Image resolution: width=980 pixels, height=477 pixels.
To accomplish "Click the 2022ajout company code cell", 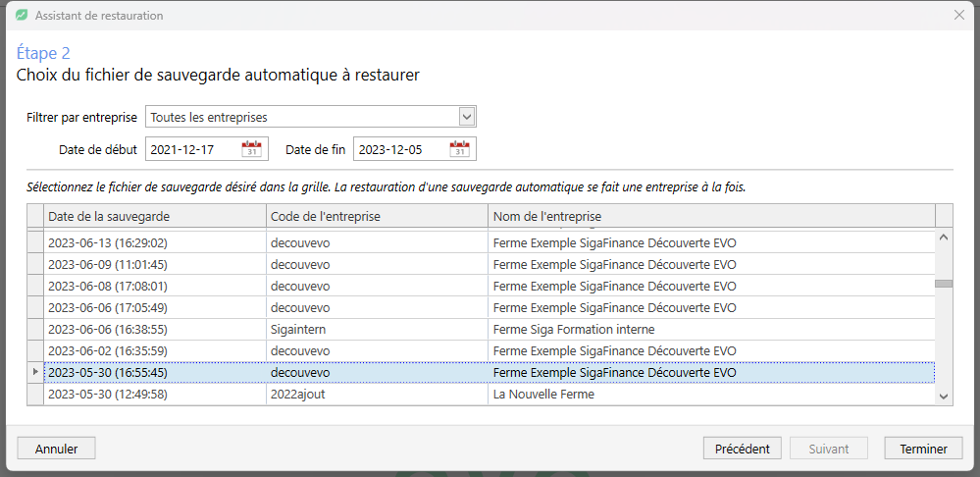I will point(377,394).
